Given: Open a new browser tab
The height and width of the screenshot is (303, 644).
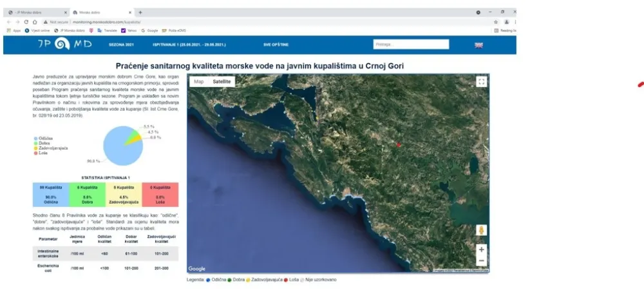Looking at the screenshot, I should coord(140,13).
